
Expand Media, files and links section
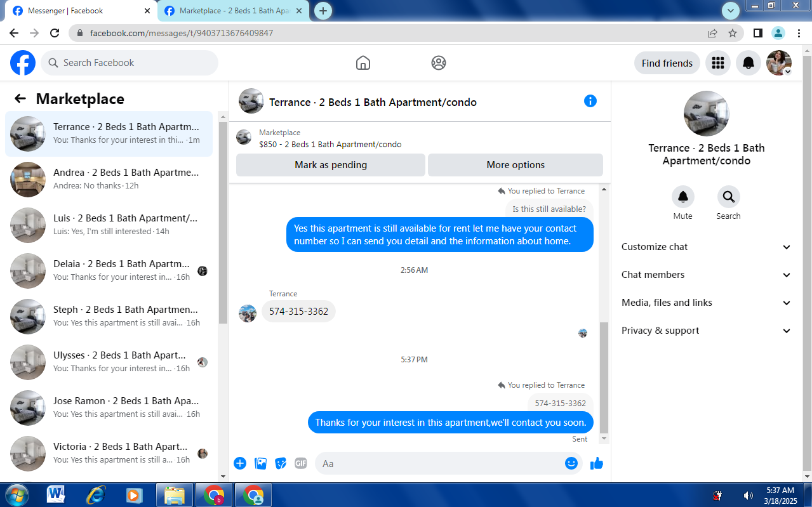pos(707,303)
